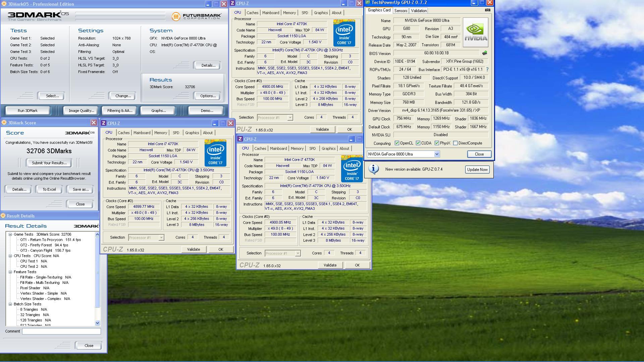Screen dimensions: 644x362
Task: Open Graphics tab in top CPU-Z window
Action: click(321, 13)
